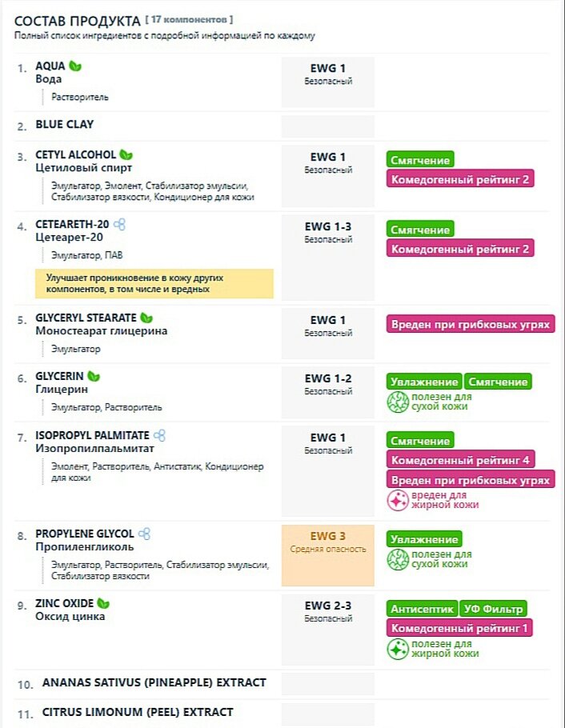
Task: Click the green leaf icon beside ZINC OXIDE
Action: click(x=103, y=603)
